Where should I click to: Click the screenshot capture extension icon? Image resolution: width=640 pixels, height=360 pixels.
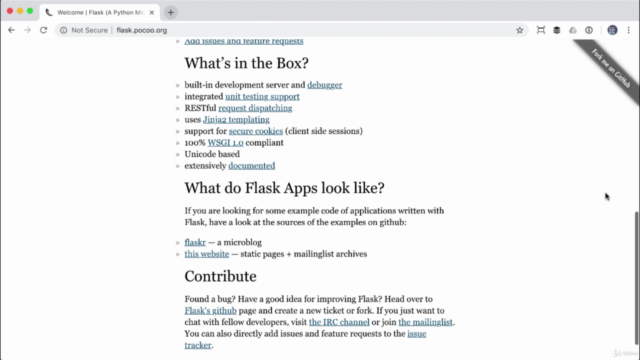pyautogui.click(x=541, y=30)
